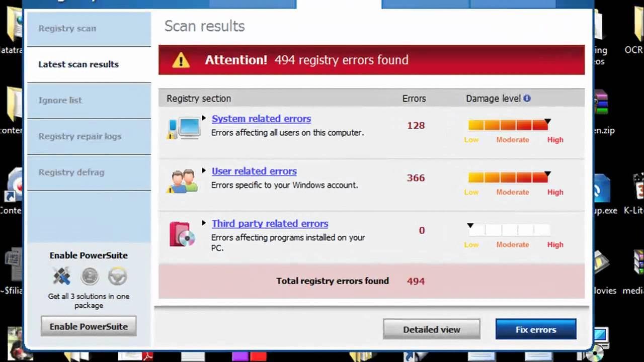Click the 366 errors count

pos(416,177)
